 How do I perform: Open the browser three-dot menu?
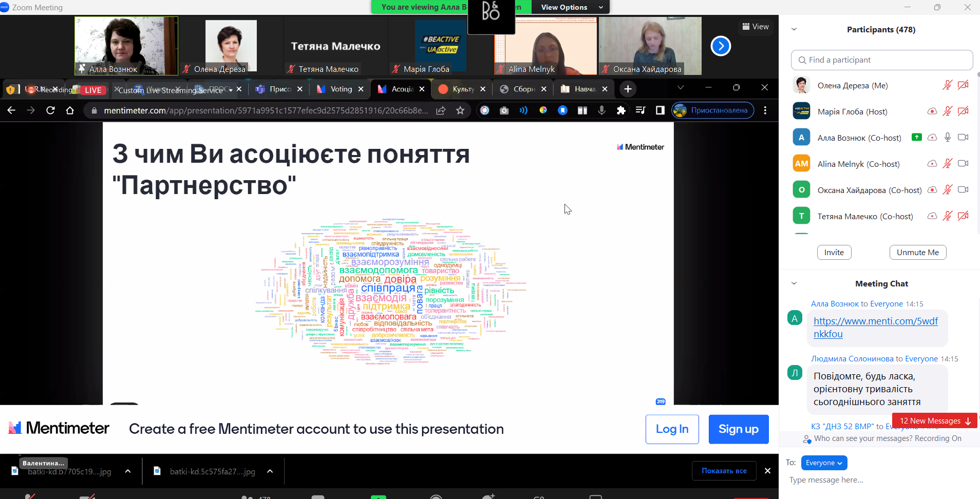coord(765,110)
